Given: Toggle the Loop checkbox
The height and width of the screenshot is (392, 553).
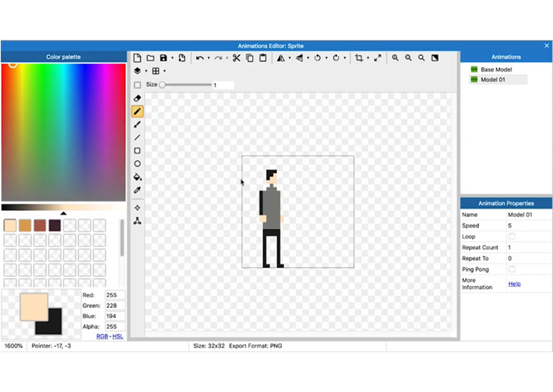Looking at the screenshot, I should (512, 236).
